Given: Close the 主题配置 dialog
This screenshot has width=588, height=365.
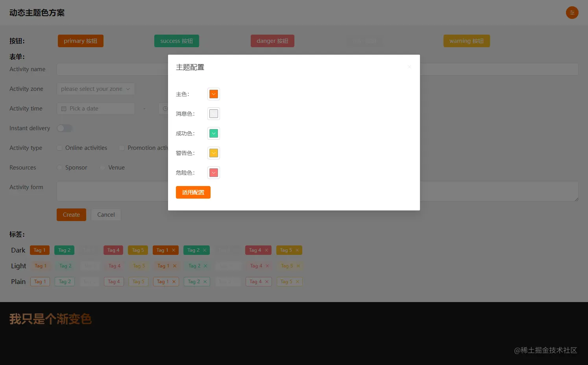Looking at the screenshot, I should [x=409, y=67].
